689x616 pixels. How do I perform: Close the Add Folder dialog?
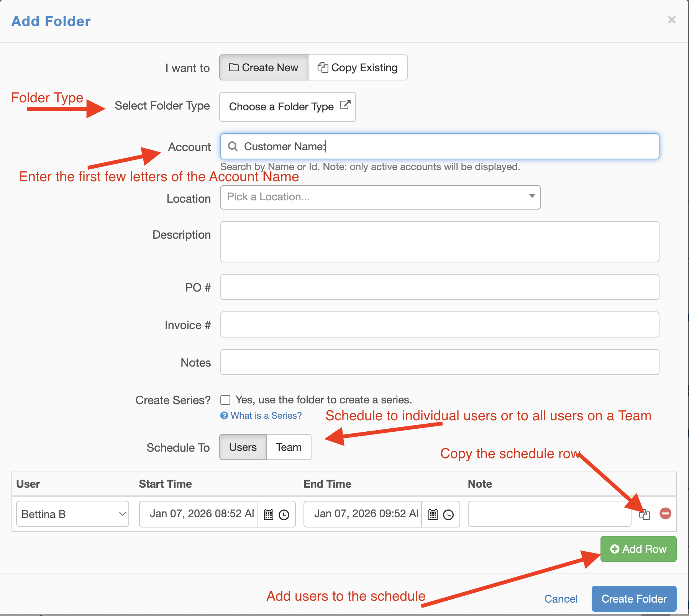(x=671, y=20)
